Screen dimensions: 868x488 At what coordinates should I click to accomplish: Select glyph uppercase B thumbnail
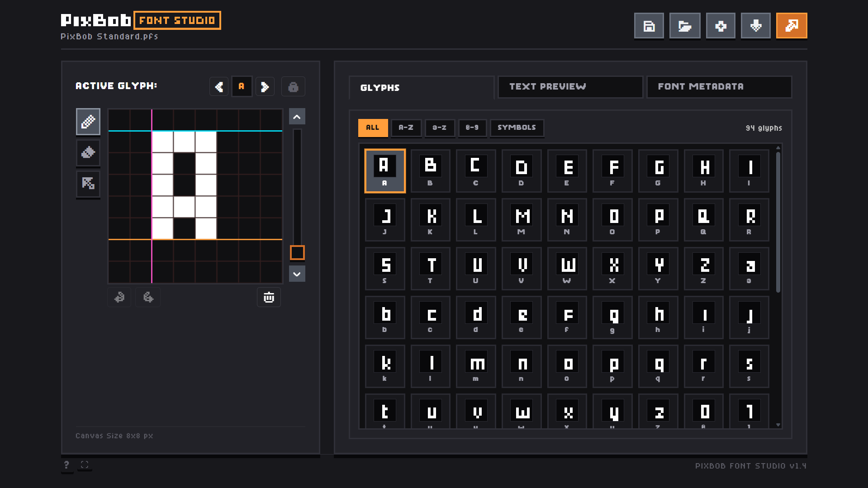click(x=431, y=171)
